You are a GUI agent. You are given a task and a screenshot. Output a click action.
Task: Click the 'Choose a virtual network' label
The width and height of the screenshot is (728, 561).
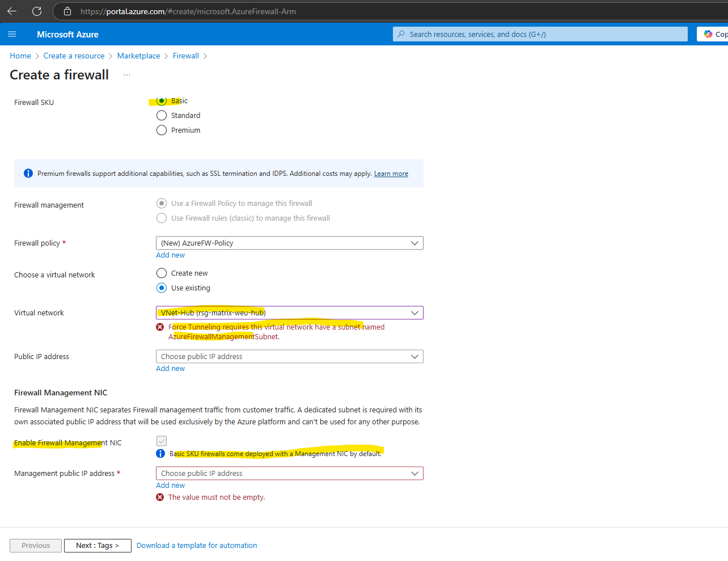[54, 275]
